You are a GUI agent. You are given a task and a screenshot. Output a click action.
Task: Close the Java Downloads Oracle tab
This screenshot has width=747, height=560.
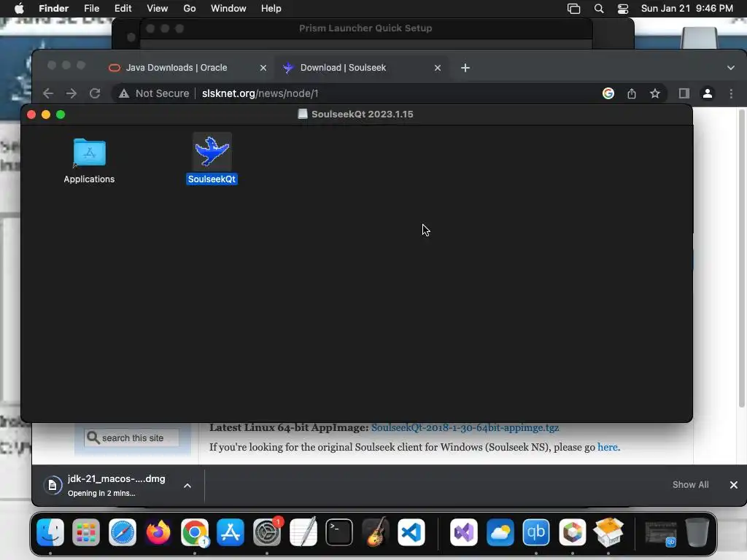263,68
